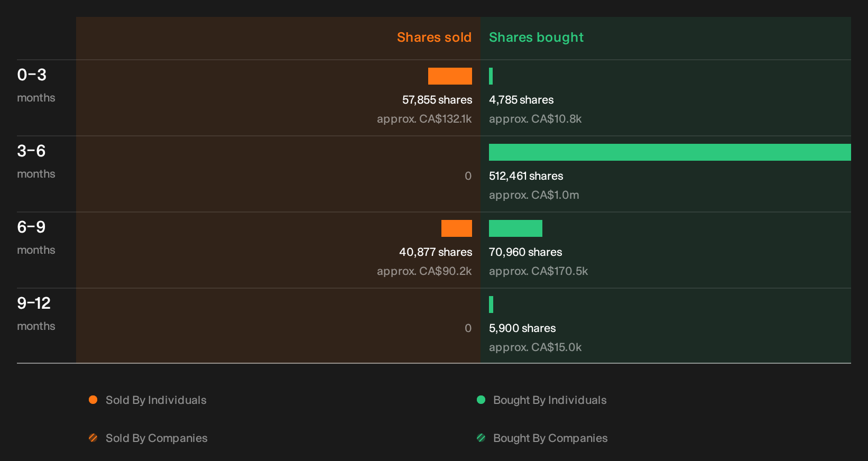This screenshot has width=868, height=461.
Task: Toggle the Bought By Individuals legend label
Action: pyautogui.click(x=550, y=400)
